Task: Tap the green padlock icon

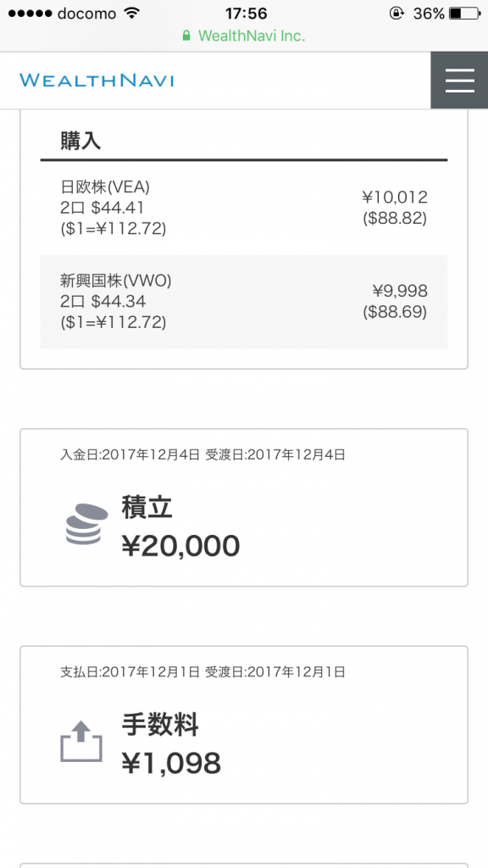Action: pyautogui.click(x=186, y=36)
